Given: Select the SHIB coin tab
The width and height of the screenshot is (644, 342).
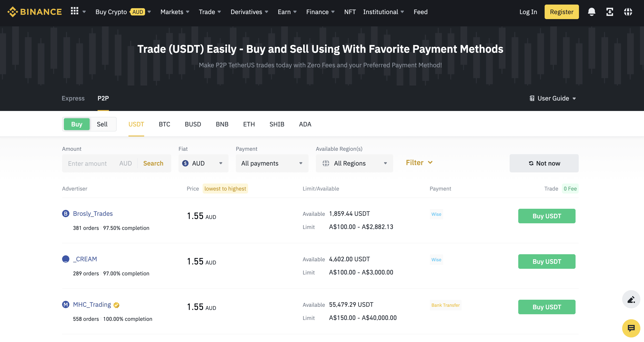Looking at the screenshot, I should [x=277, y=124].
